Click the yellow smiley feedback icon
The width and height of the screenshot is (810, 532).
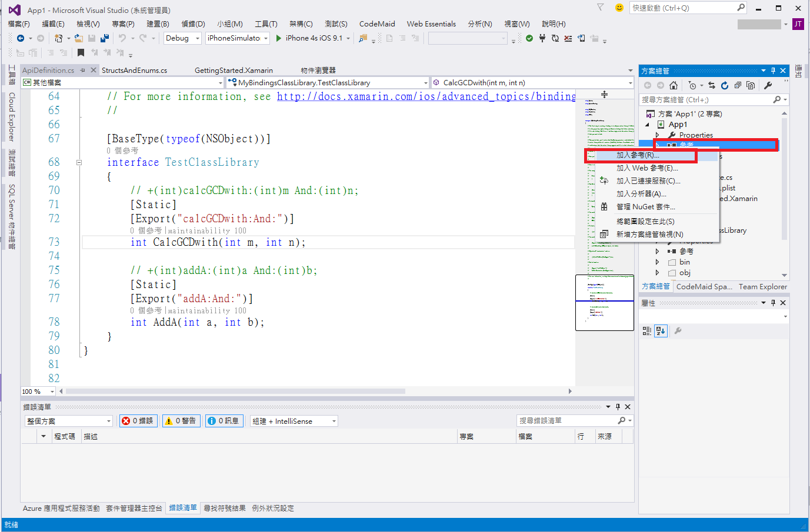click(619, 8)
